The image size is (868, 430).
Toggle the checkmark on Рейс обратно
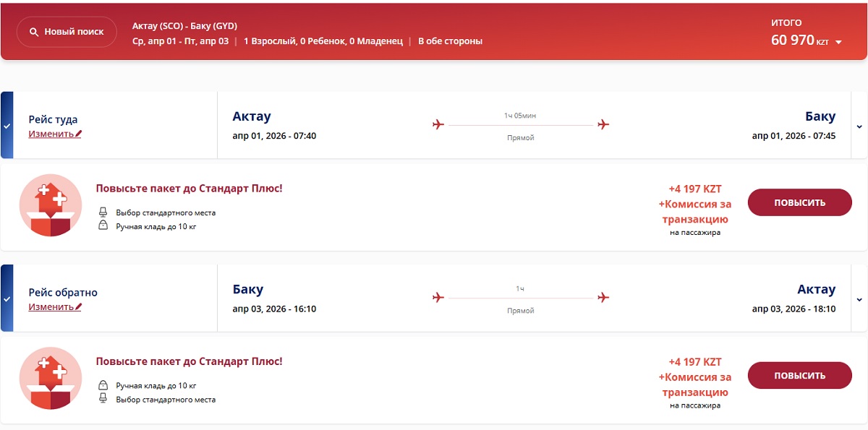click(7, 298)
